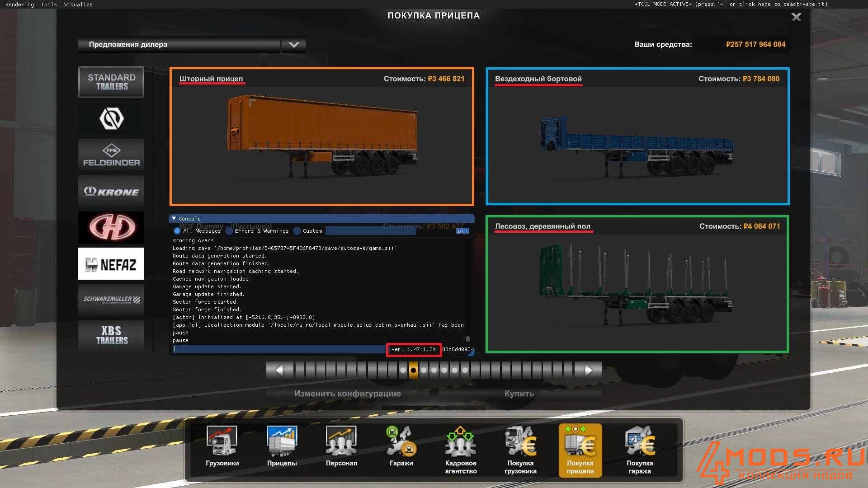Expand the Предложения дилера combo box field
Screen dimensions: 868x488
179,45
